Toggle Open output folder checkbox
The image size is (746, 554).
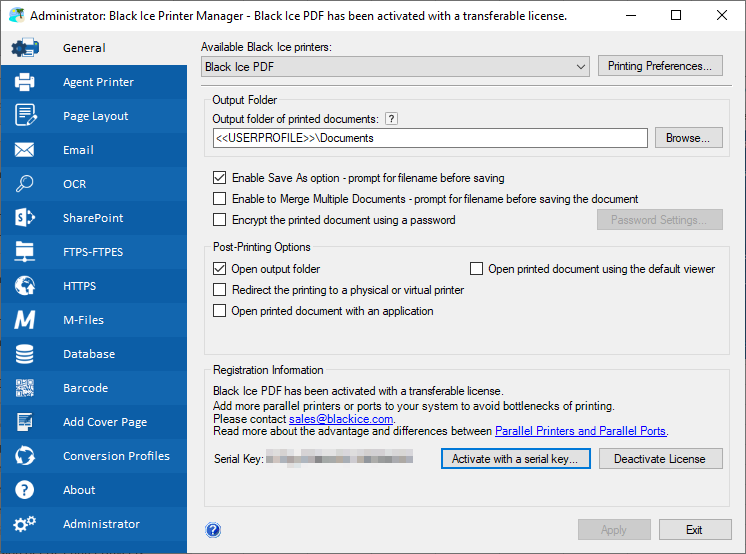pos(220,269)
